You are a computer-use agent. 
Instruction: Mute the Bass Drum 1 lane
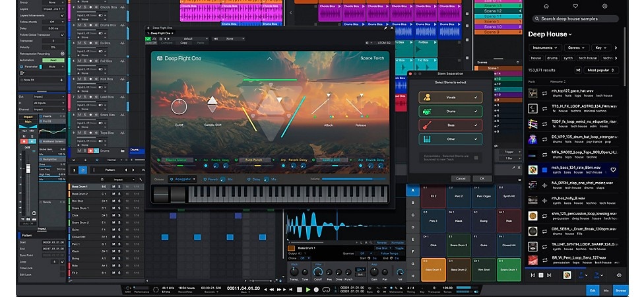(113, 187)
